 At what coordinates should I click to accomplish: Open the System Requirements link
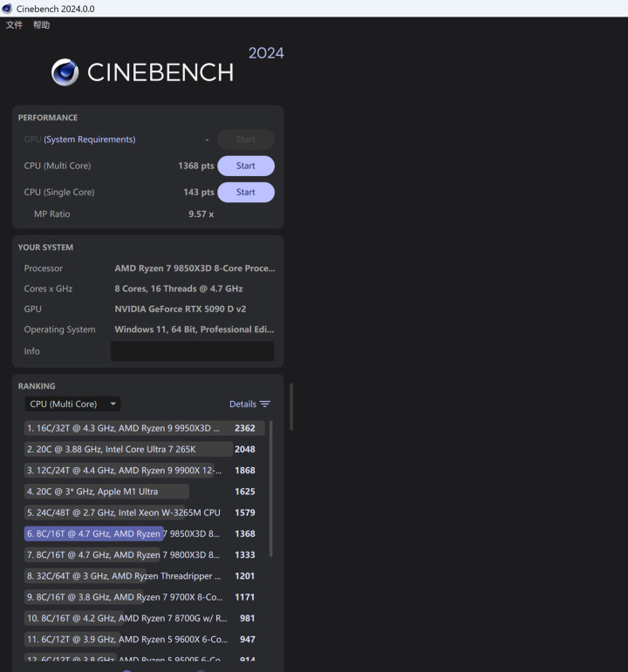(x=90, y=139)
